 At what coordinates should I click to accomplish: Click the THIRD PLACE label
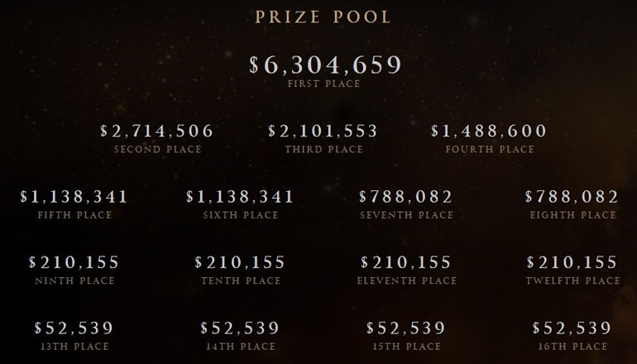(324, 150)
